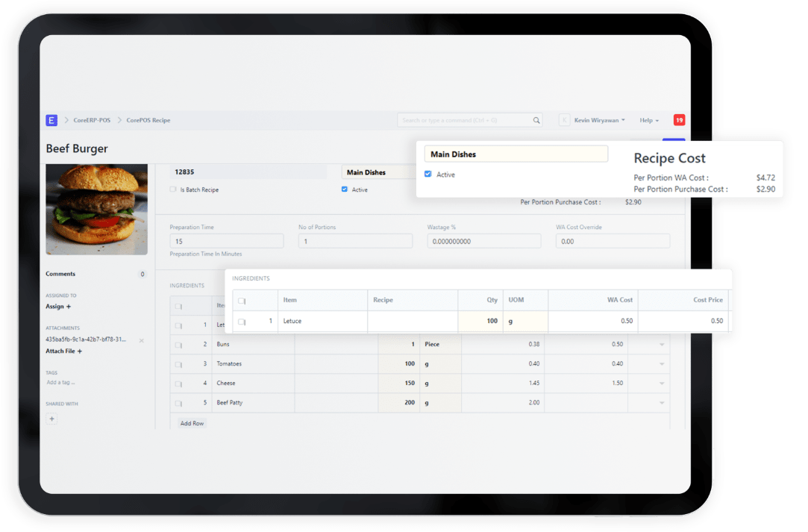Click the Comments section label
This screenshot has width=808, height=532.
pyautogui.click(x=60, y=274)
